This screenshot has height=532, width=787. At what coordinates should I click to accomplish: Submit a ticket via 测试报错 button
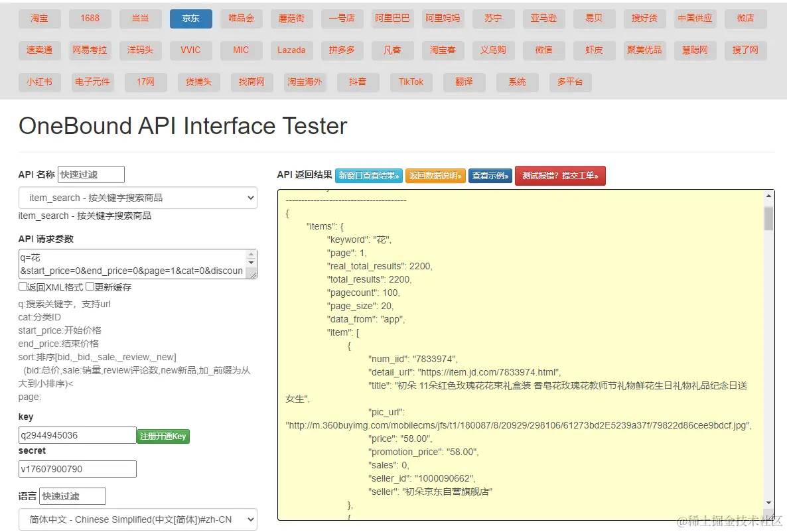(x=560, y=176)
